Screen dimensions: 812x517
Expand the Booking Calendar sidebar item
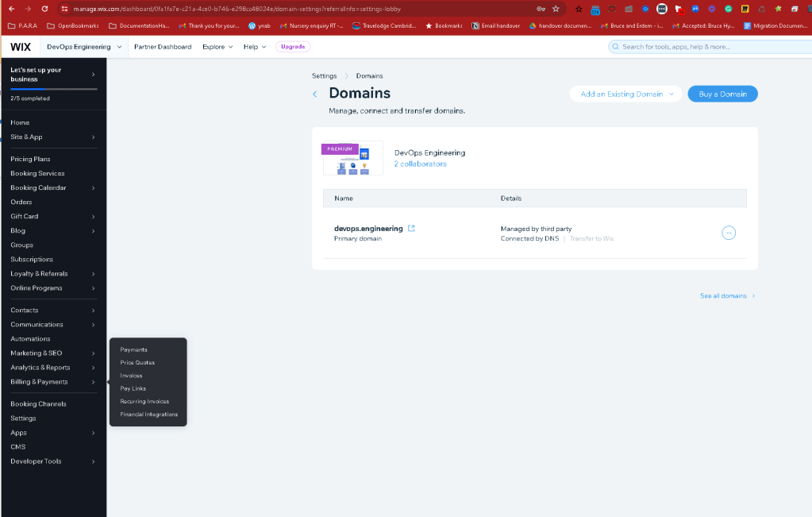[93, 188]
